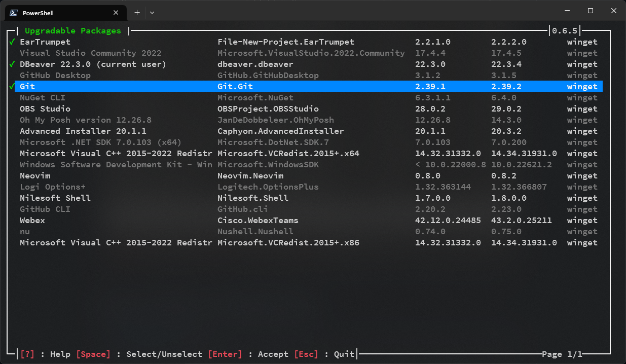Click the [?] Help shortcut
Screen dimensions: 626x364
point(45,354)
